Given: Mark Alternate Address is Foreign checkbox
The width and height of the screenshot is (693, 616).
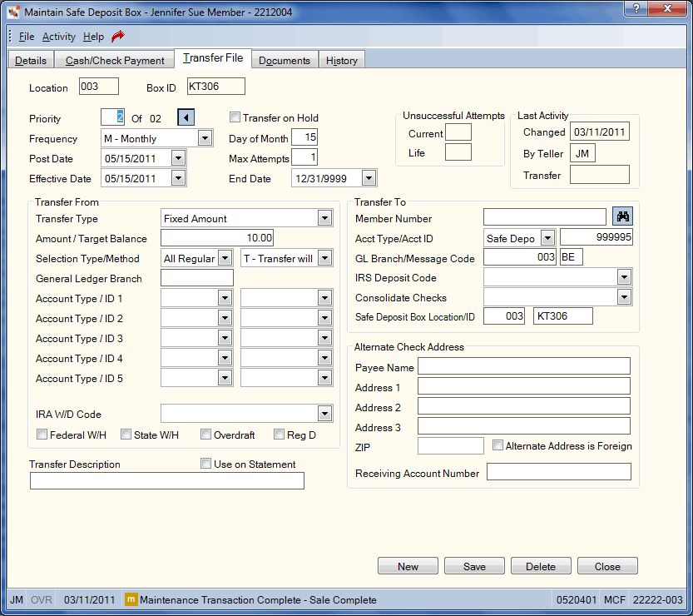Looking at the screenshot, I should pos(497,445).
